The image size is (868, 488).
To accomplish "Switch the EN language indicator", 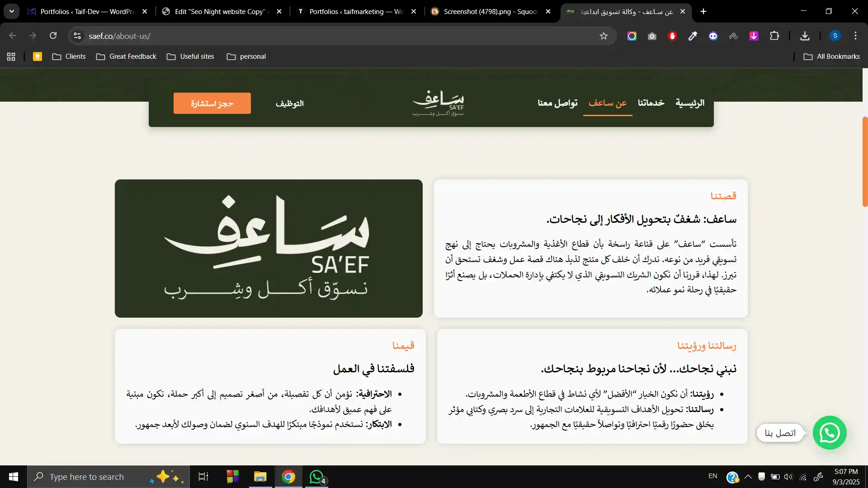I will click(x=712, y=476).
